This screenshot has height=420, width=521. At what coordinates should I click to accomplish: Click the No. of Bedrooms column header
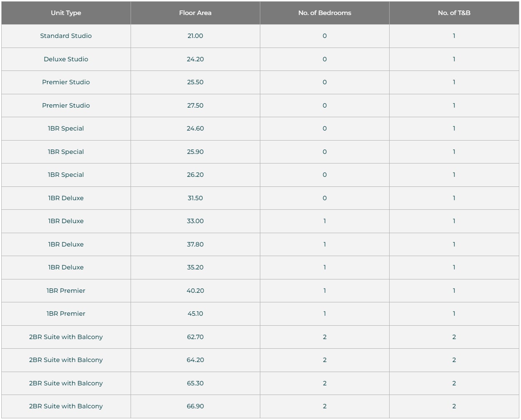coord(325,13)
